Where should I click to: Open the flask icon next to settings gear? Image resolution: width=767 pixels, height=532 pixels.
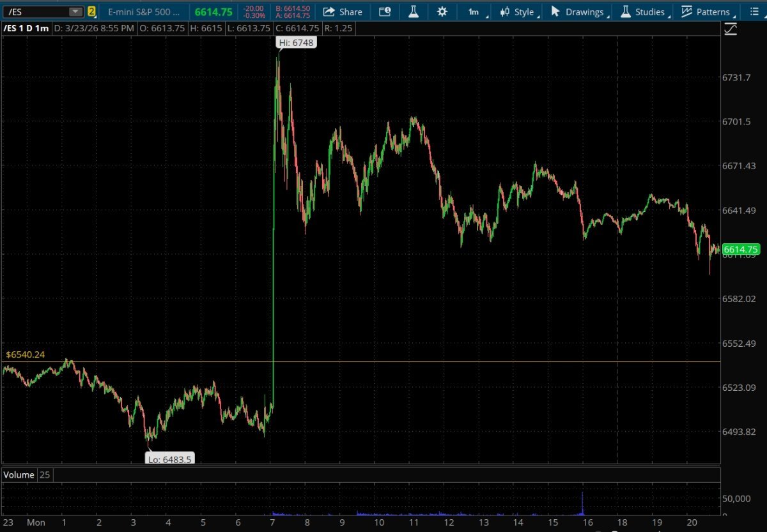pyautogui.click(x=414, y=11)
